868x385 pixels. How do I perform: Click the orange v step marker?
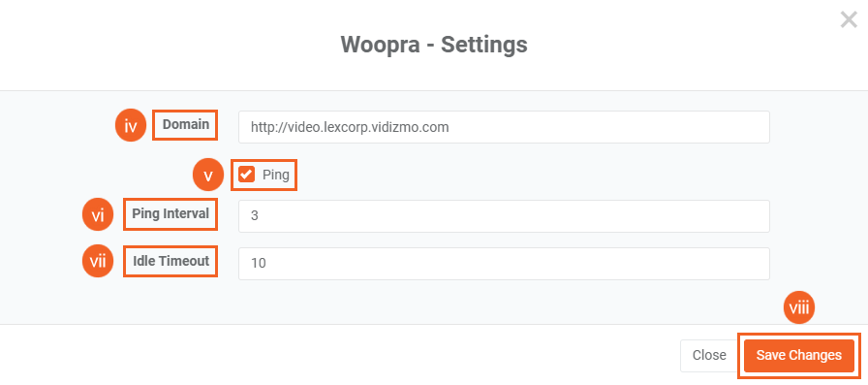pyautogui.click(x=208, y=176)
